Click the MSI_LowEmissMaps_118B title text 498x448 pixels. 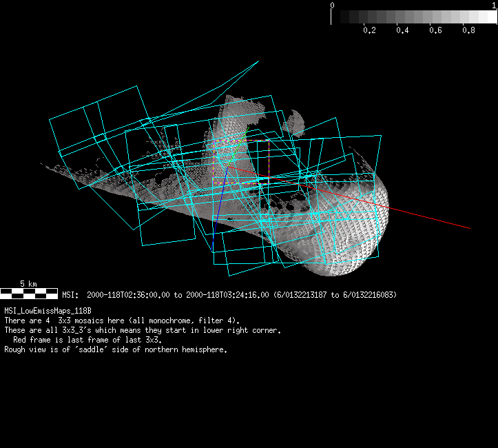coord(47,312)
